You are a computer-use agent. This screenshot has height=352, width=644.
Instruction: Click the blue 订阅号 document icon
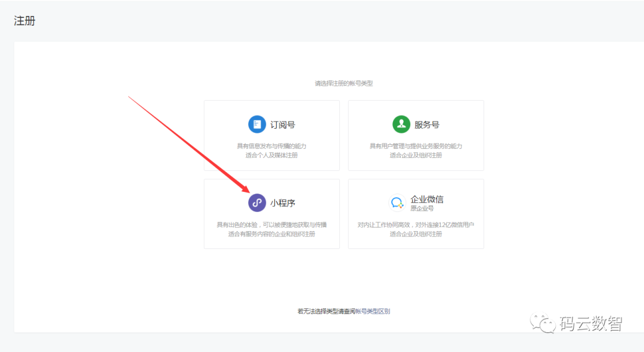click(x=257, y=124)
